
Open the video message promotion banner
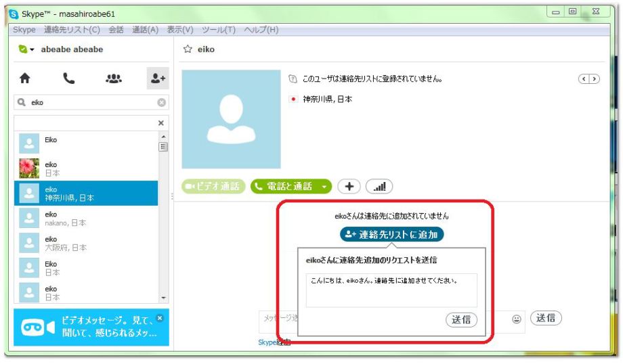click(x=91, y=327)
